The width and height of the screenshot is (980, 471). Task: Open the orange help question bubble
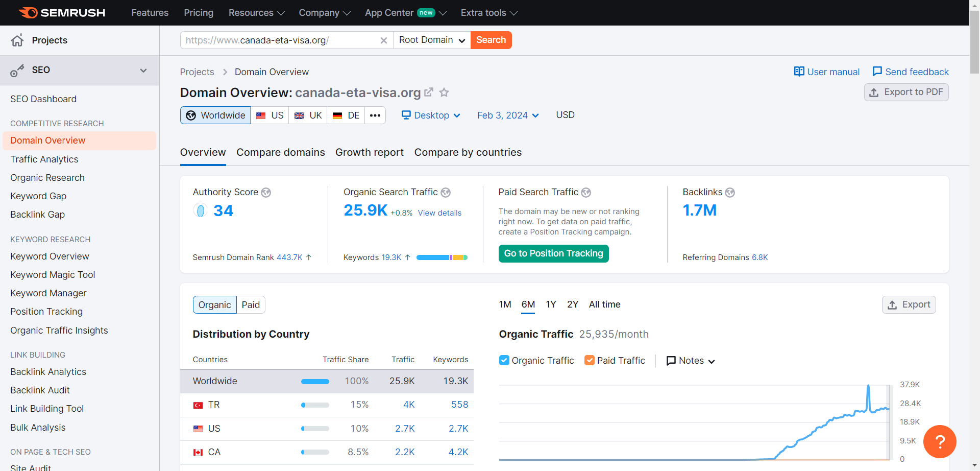[x=940, y=441]
